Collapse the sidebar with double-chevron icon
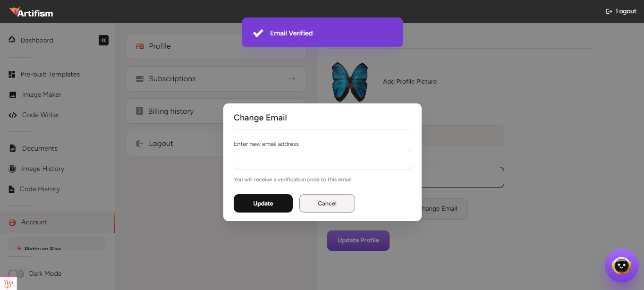644x290 pixels. 103,40
